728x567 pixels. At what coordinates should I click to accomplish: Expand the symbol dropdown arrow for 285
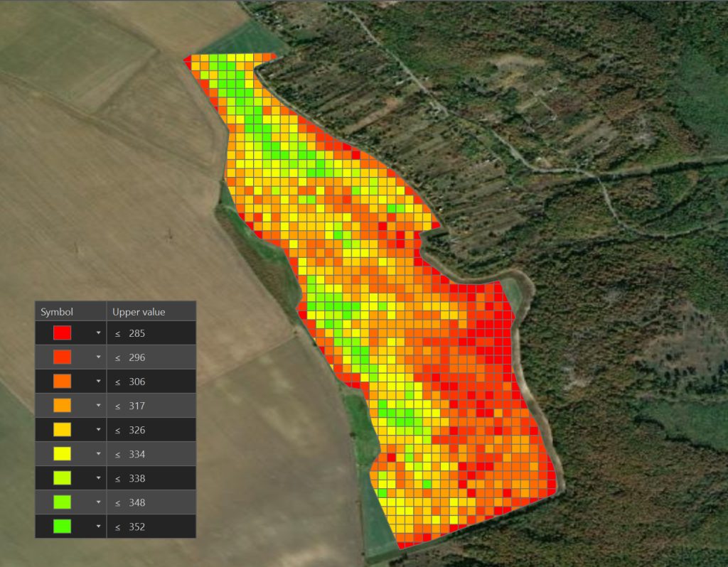point(98,333)
